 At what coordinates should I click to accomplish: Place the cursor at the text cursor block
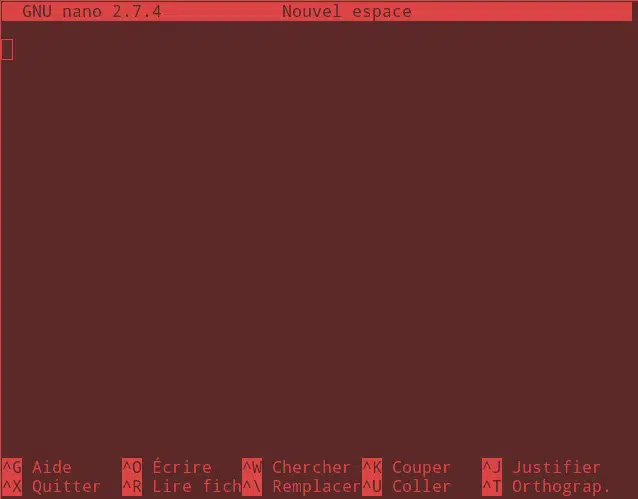click(7, 49)
